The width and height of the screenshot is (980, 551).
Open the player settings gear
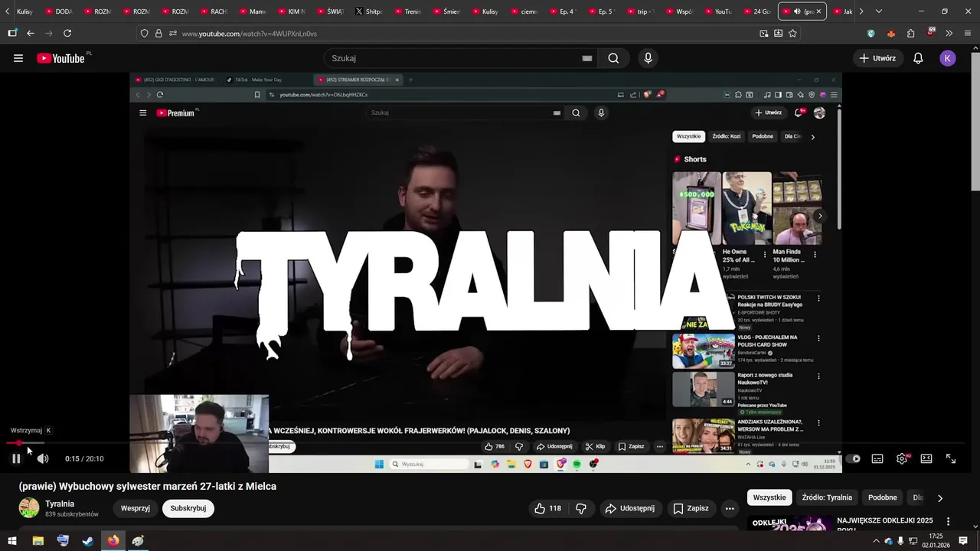click(x=902, y=458)
